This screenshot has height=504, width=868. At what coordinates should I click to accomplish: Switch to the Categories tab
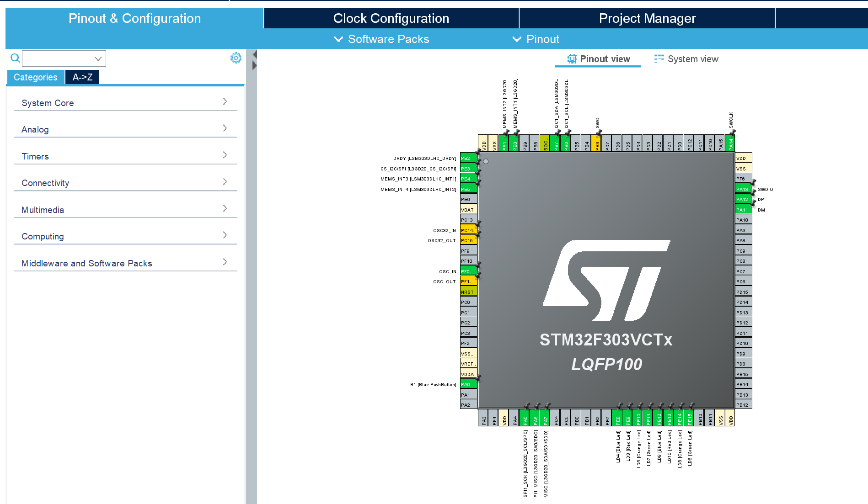coord(36,77)
